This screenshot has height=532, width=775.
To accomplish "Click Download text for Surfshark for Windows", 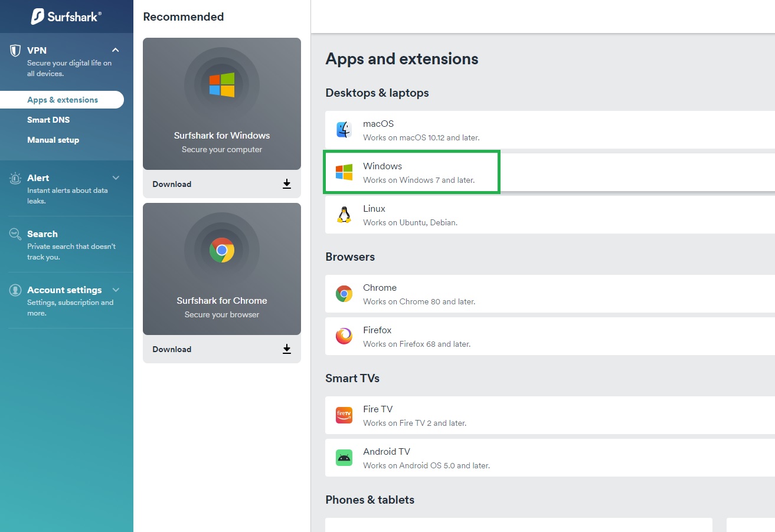I will pyautogui.click(x=172, y=184).
